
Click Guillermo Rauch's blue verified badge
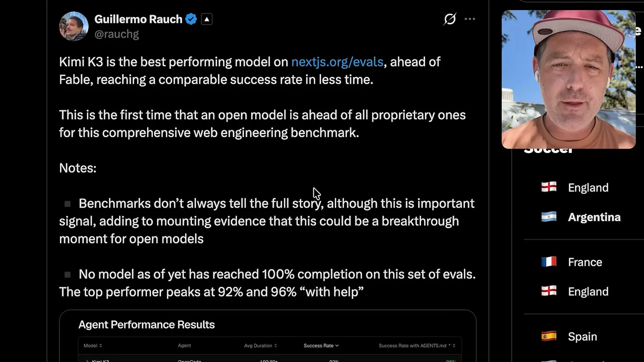(191, 19)
